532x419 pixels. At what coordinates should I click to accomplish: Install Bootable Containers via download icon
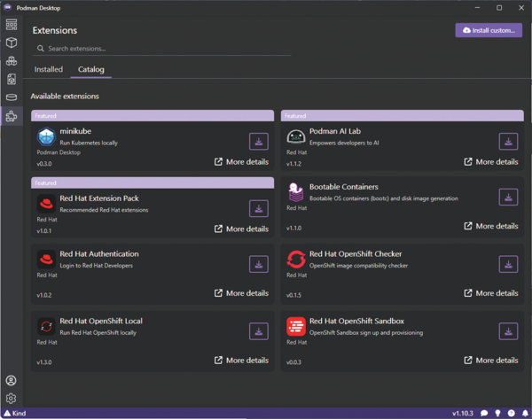pyautogui.click(x=508, y=197)
